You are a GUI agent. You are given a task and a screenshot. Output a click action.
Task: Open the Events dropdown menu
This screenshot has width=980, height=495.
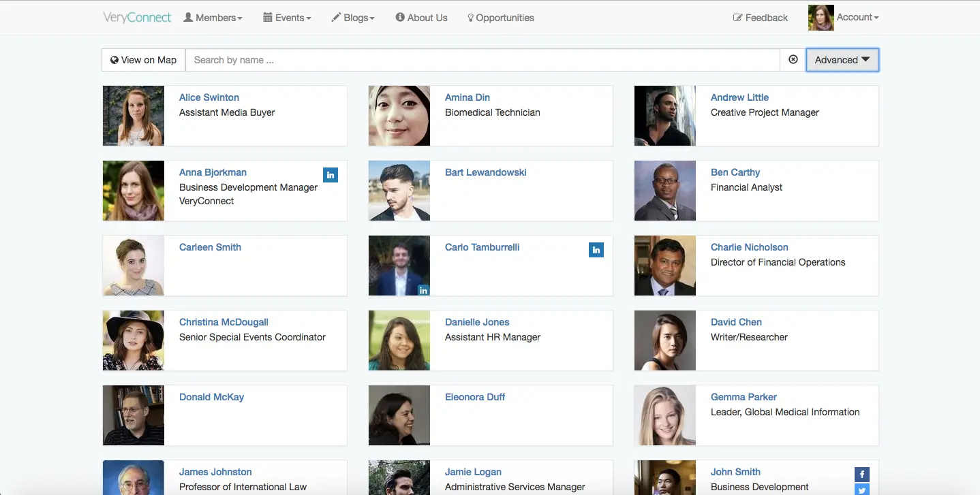click(287, 18)
